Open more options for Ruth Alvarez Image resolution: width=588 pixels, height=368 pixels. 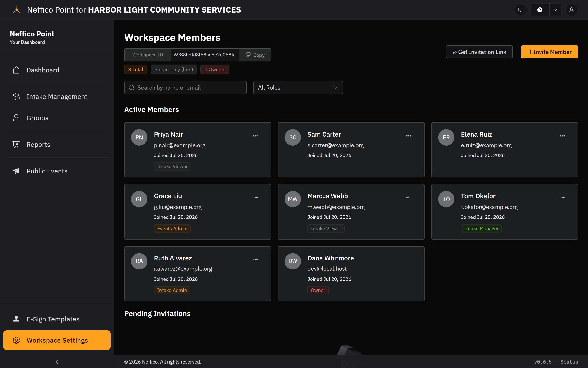[255, 260]
